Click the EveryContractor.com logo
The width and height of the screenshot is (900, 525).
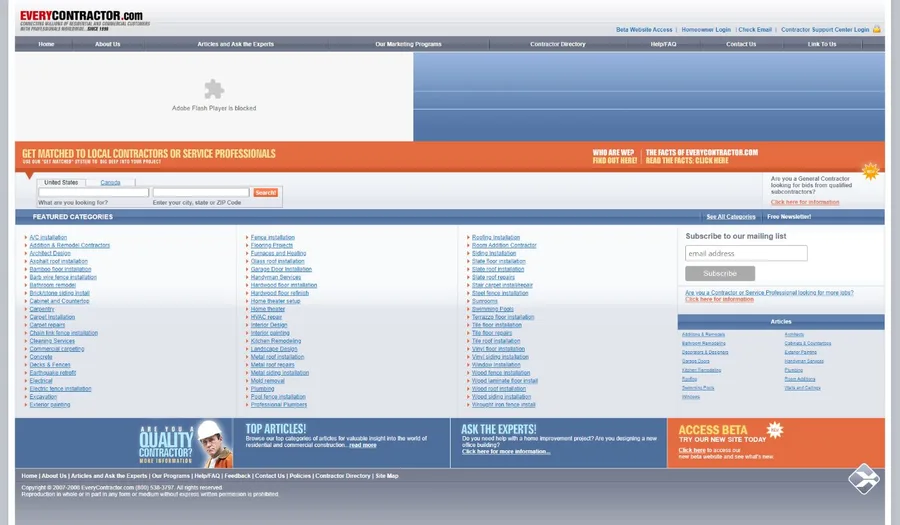tap(84, 20)
